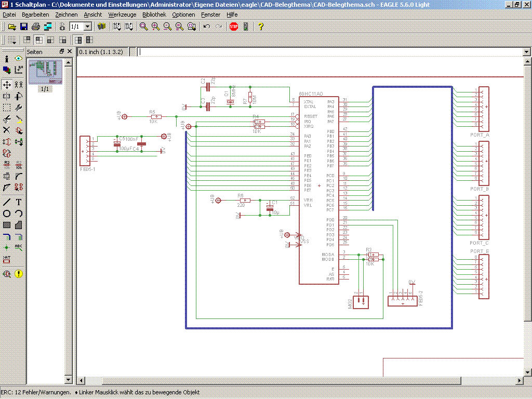
Task: Select the Wire line tool
Action: pos(7,202)
